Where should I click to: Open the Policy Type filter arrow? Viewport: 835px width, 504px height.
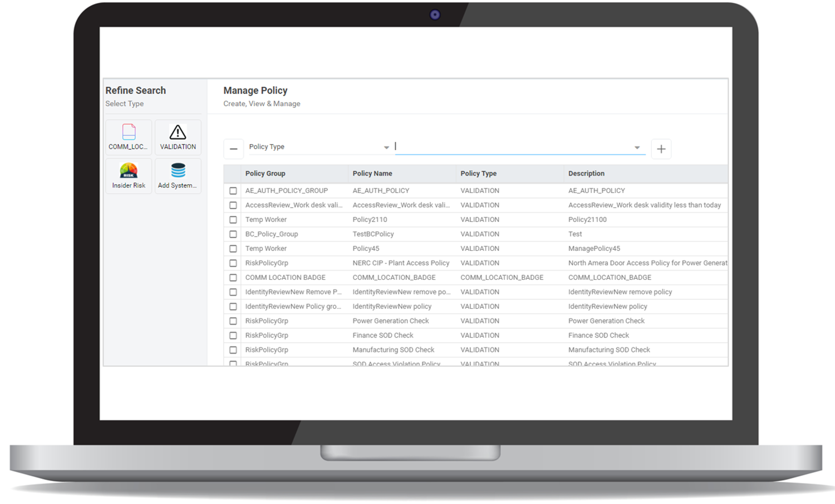[x=386, y=147]
